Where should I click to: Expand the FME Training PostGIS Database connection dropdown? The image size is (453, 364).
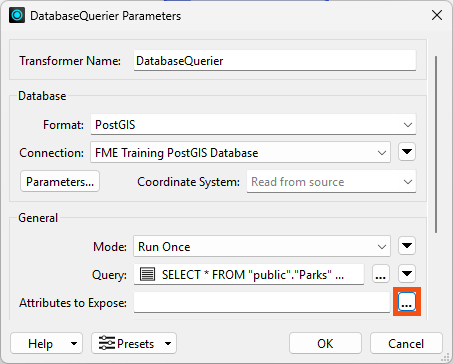tap(382, 153)
